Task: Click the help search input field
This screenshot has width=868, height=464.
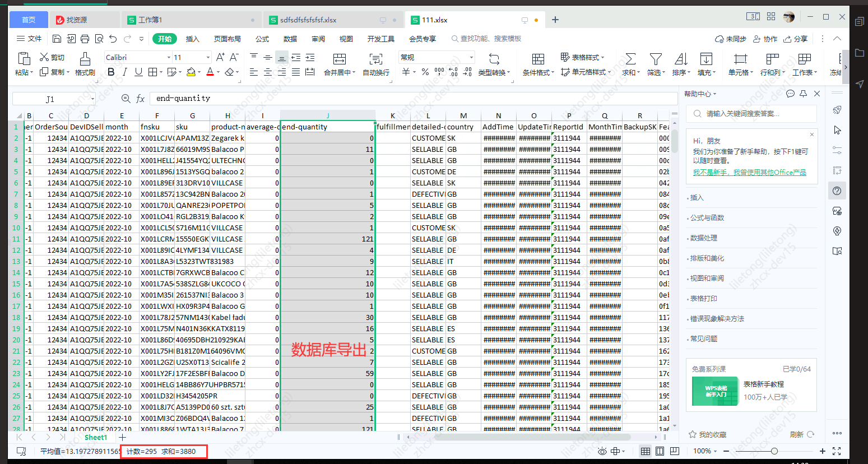Action: tap(751, 114)
